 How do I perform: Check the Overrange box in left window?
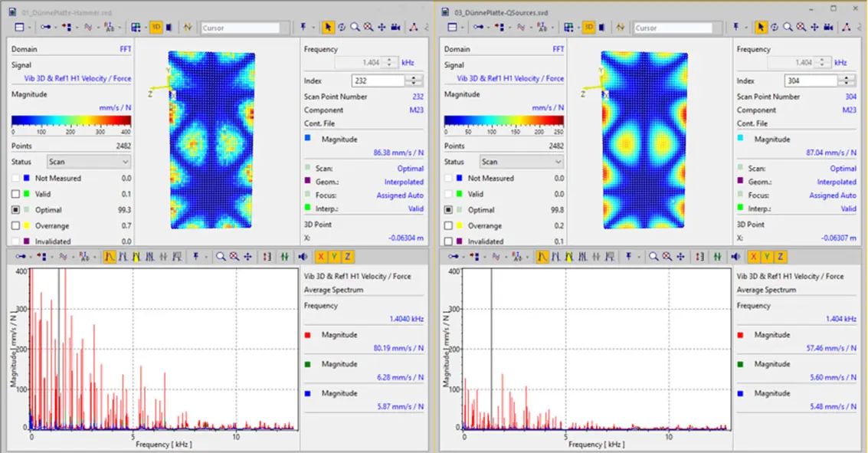coord(16,226)
